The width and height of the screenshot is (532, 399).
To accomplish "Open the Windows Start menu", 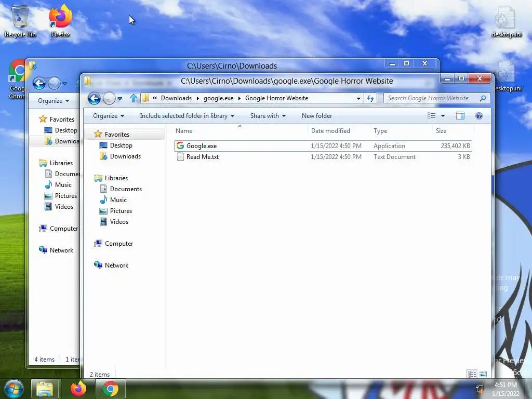I will click(x=13, y=389).
